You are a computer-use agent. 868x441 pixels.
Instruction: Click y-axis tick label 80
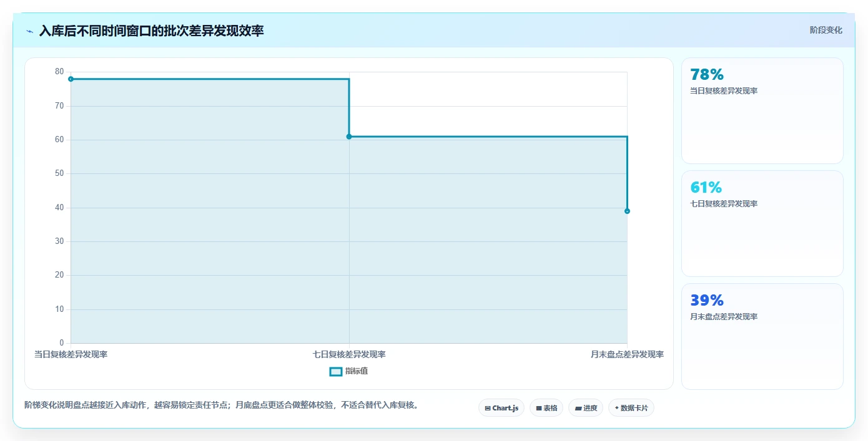(x=59, y=72)
